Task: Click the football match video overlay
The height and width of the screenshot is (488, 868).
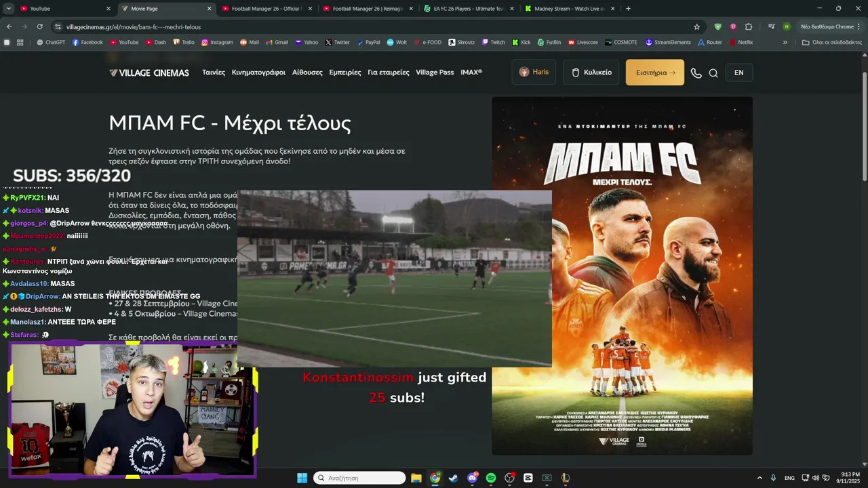Action: point(395,279)
